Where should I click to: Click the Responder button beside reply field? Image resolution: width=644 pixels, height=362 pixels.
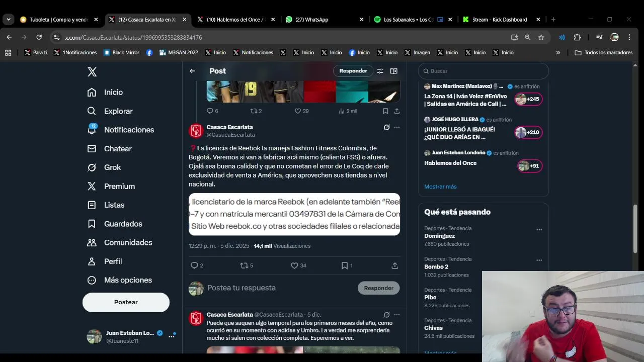click(x=379, y=288)
